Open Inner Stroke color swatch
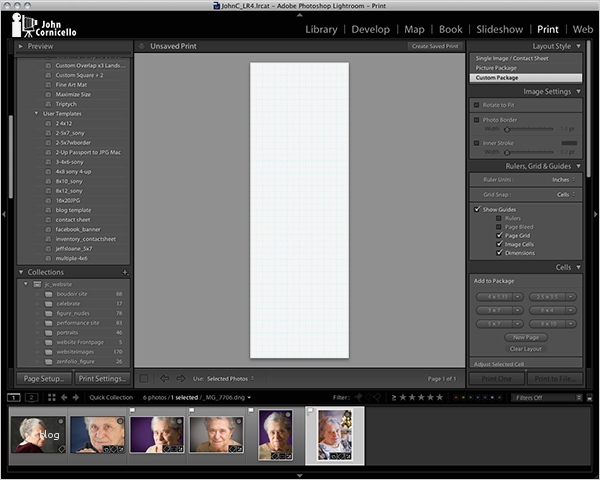Viewport: 600px width, 480px height. tap(569, 143)
